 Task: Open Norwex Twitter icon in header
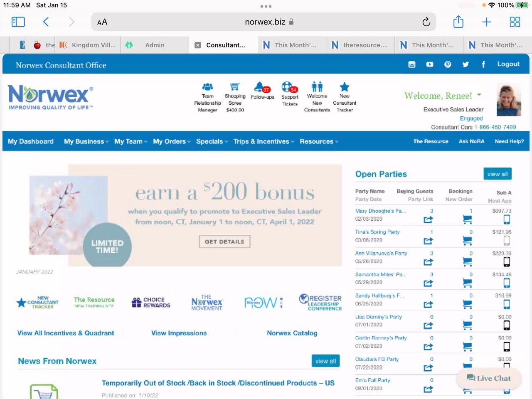[465, 64]
